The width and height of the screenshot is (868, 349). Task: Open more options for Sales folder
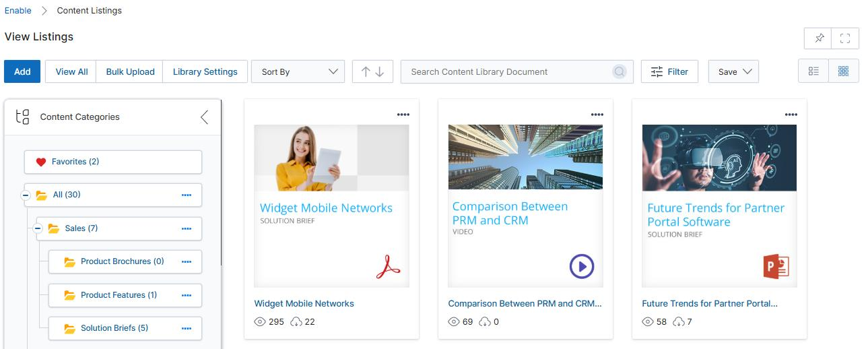[x=187, y=229]
